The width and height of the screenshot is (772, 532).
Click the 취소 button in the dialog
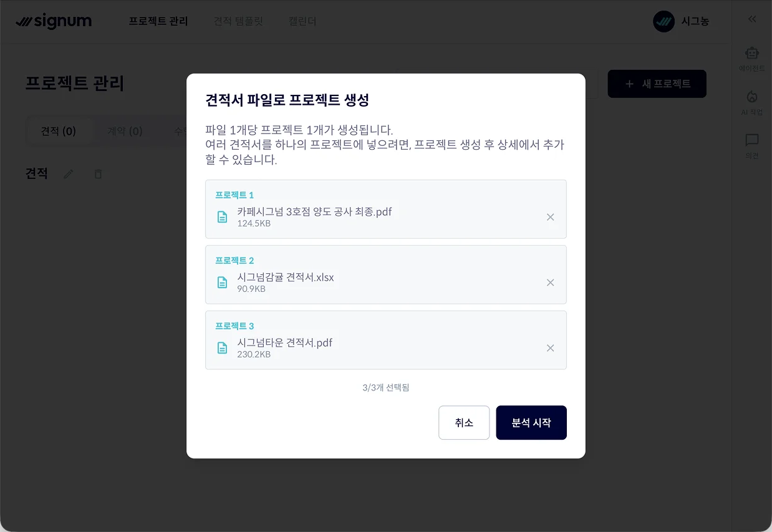tap(464, 422)
